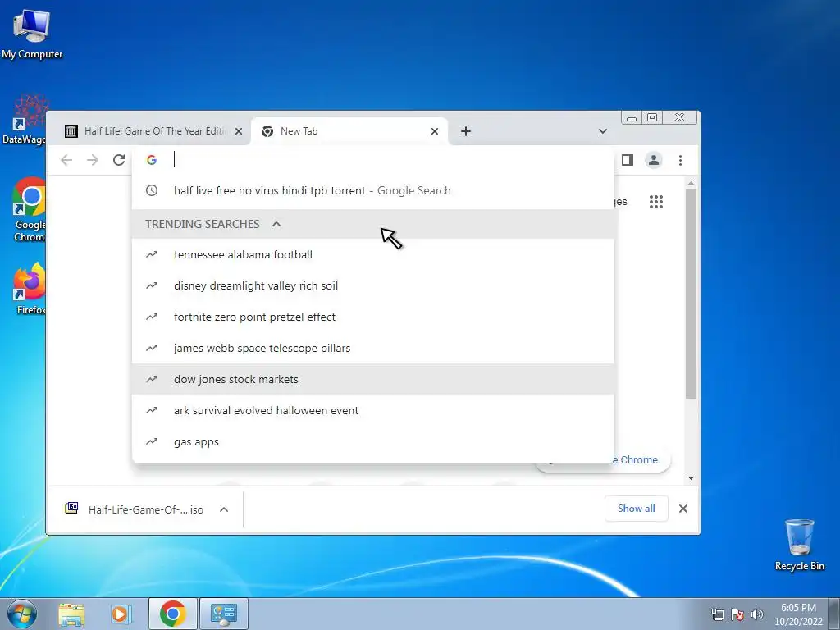Pick fortnite zero point pretzel effect
The width and height of the screenshot is (840, 630).
pyautogui.click(x=373, y=317)
